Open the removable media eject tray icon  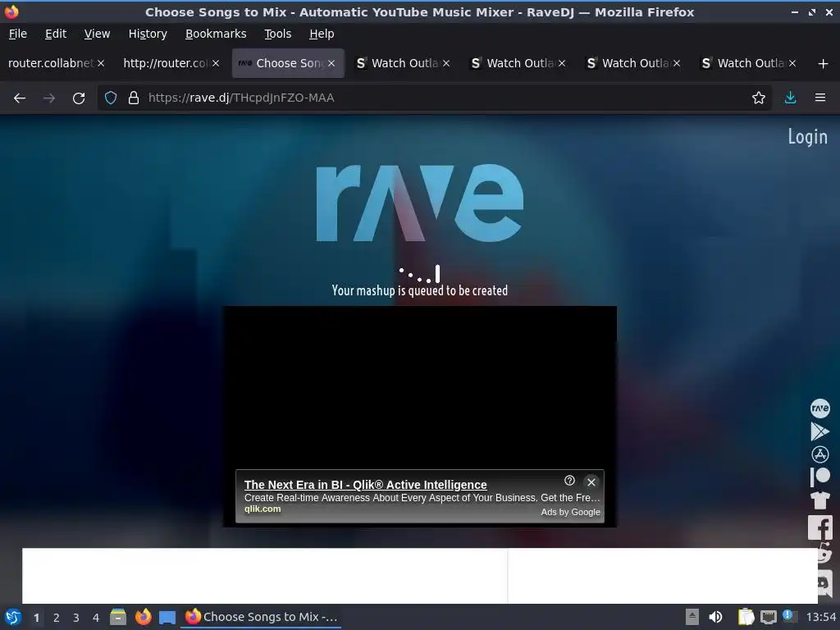point(692,617)
